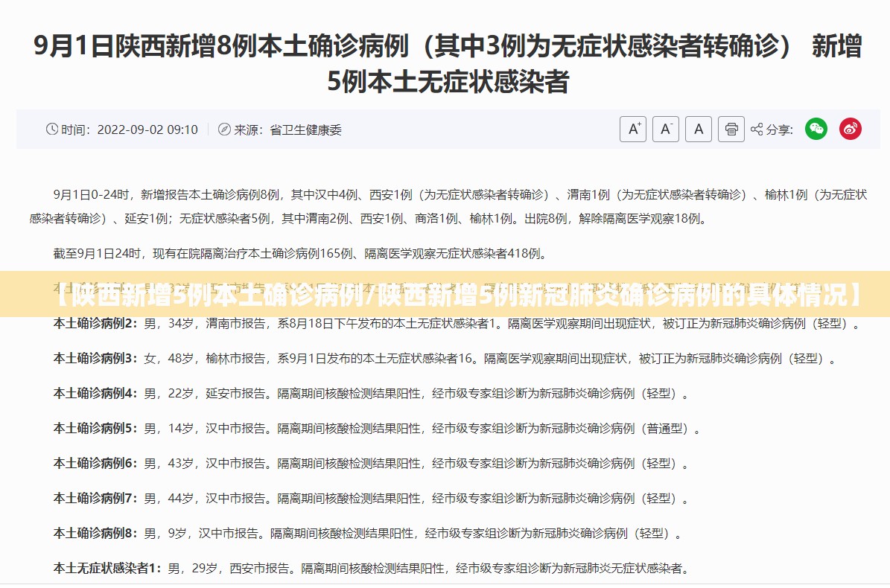Viewport: 890px width, 588px height.
Task: Click the article headline about 9月1日陕西新增8例
Action: click(448, 63)
